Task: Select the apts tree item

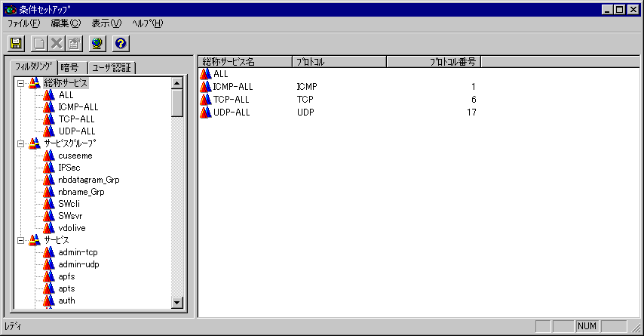Action: (x=66, y=288)
